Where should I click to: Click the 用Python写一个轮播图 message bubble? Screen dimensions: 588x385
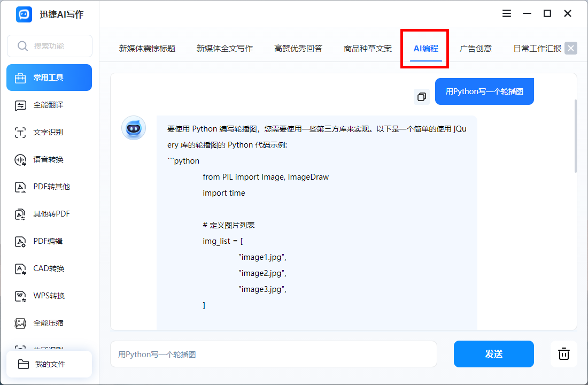(x=484, y=91)
